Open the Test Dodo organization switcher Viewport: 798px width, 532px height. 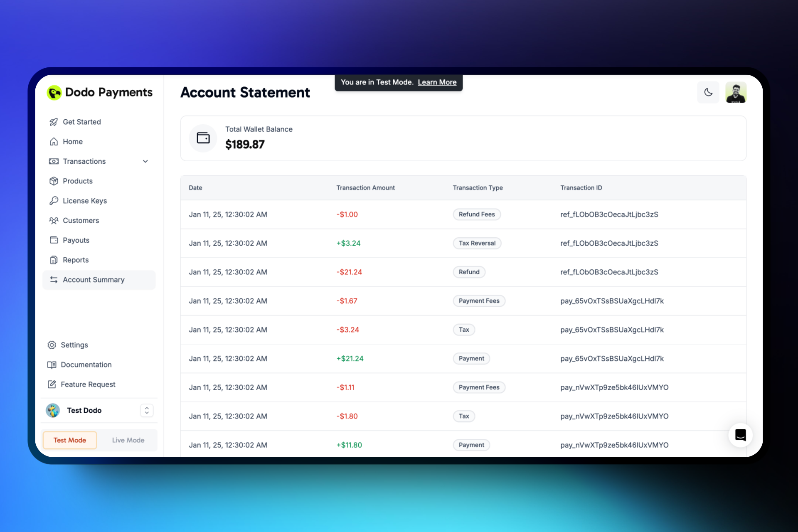point(146,410)
